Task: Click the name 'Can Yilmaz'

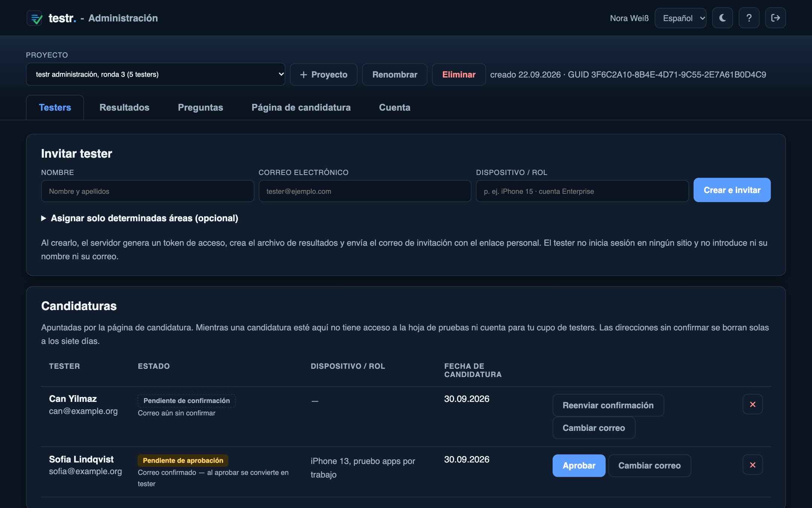Action: [73, 398]
